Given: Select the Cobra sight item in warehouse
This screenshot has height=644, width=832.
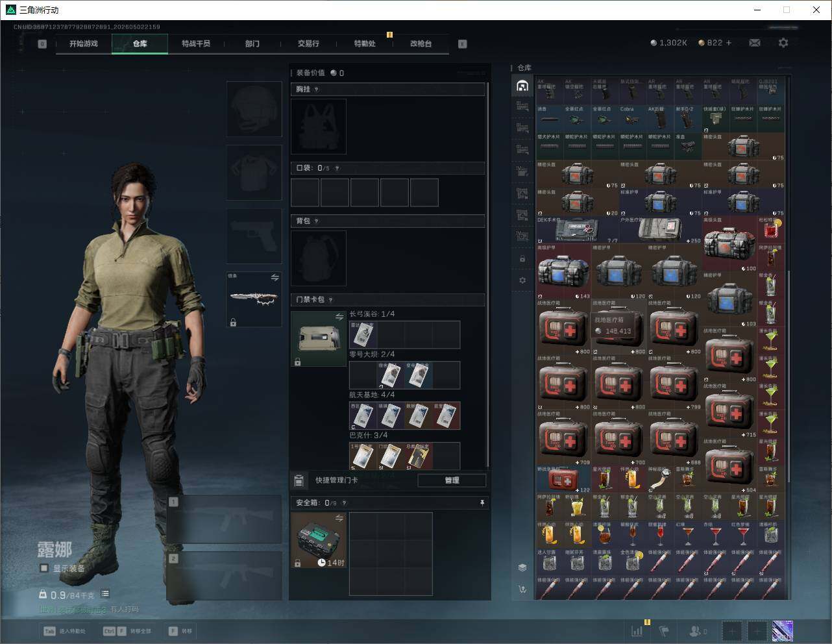Looking at the screenshot, I should click(x=633, y=119).
